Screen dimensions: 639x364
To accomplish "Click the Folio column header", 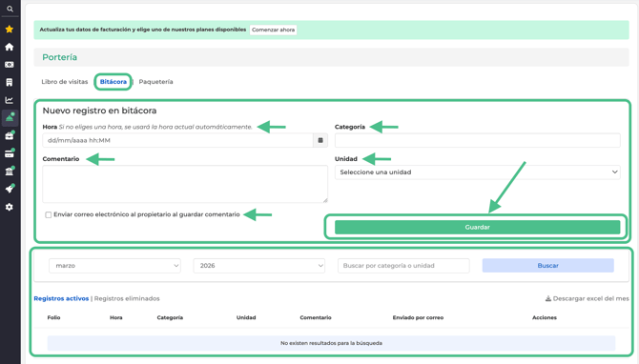I will (53, 317).
